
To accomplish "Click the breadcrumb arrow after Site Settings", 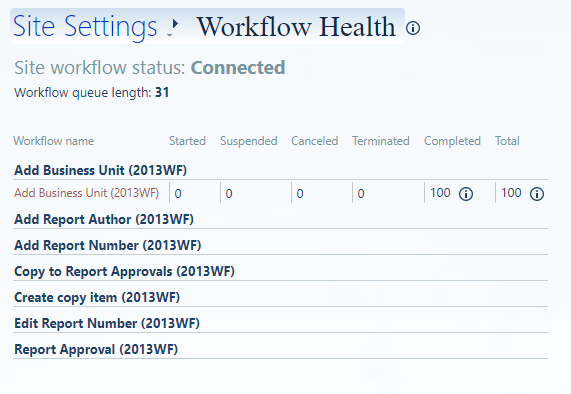I will (176, 24).
